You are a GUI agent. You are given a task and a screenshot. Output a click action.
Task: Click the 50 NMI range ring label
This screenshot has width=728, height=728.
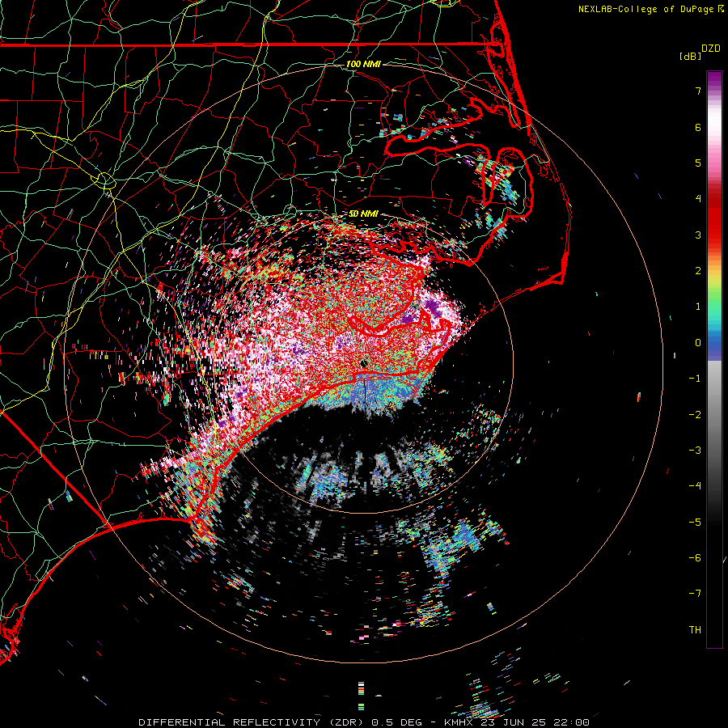tap(363, 214)
